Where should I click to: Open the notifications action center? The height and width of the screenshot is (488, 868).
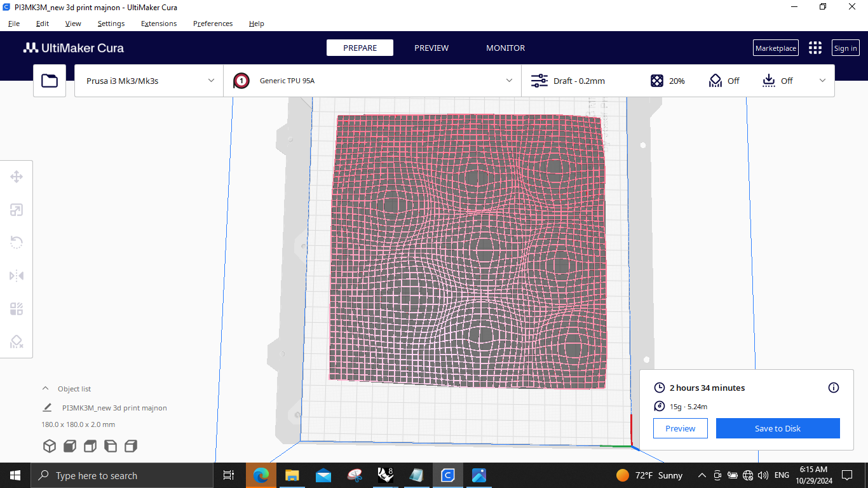pyautogui.click(x=846, y=475)
